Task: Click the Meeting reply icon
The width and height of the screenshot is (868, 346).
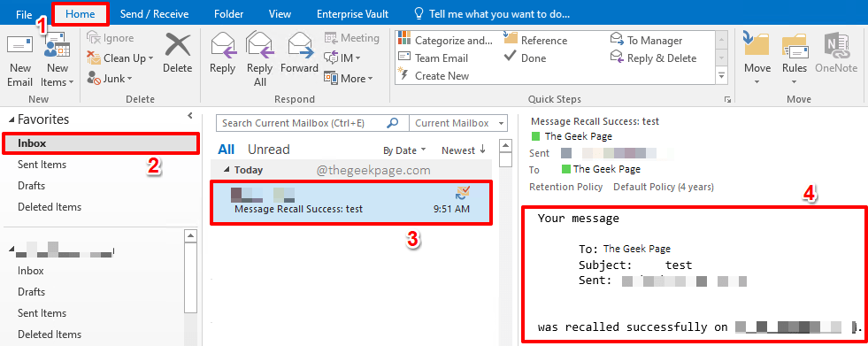Action: point(331,38)
